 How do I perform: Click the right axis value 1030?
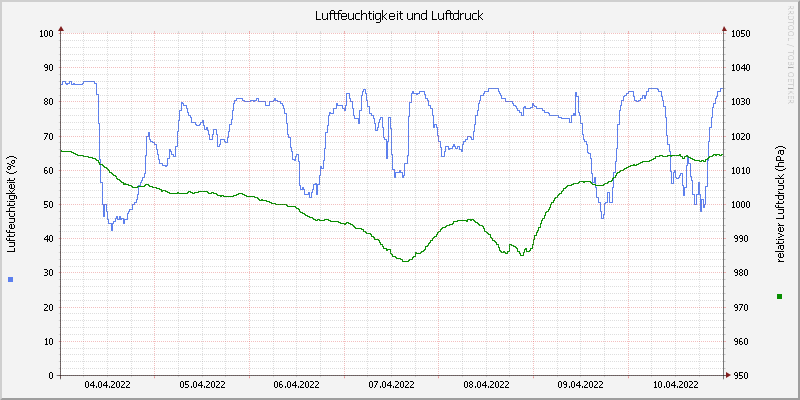pos(740,102)
